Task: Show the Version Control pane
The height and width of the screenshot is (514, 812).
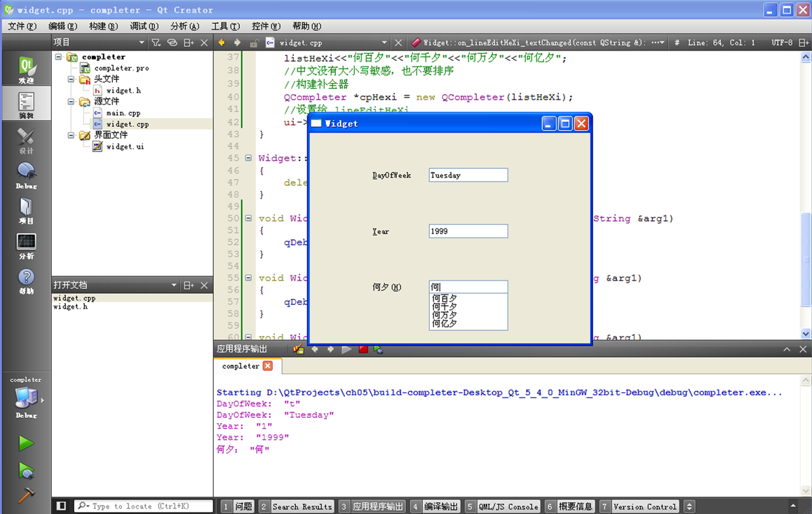Action: [639, 506]
